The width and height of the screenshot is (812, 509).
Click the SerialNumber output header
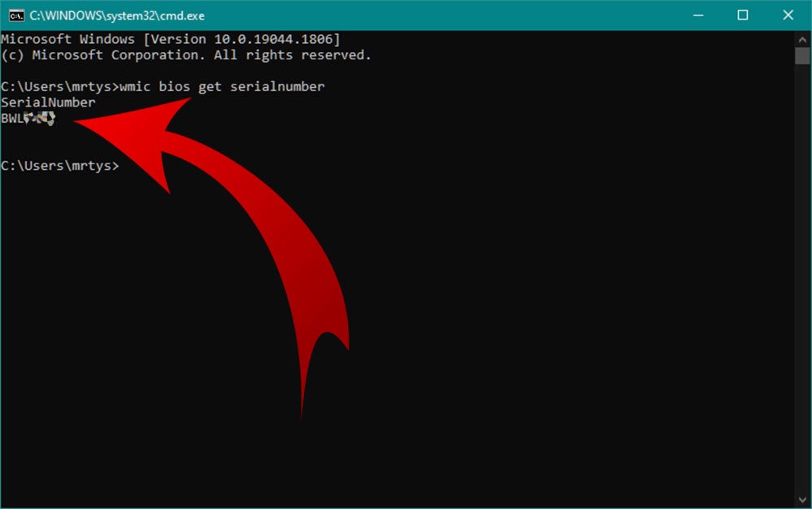[x=48, y=102]
